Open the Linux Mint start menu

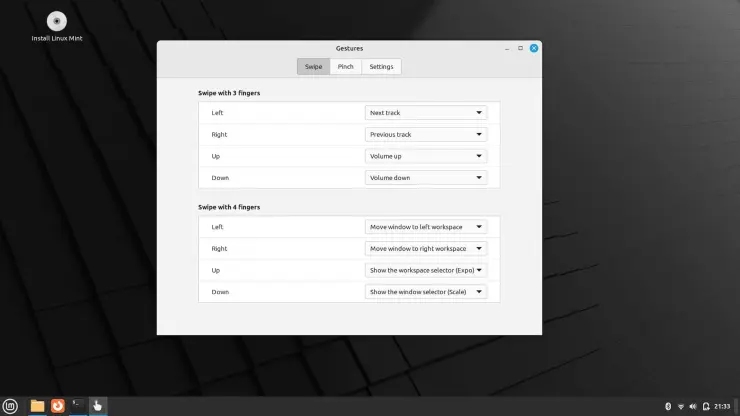pos(10,406)
